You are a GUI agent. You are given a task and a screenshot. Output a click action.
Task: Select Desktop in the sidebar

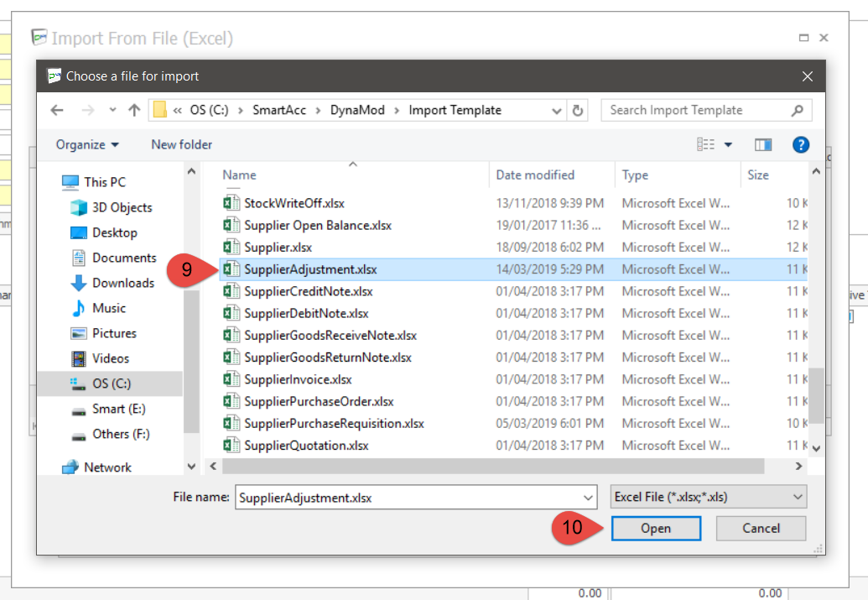(x=103, y=232)
